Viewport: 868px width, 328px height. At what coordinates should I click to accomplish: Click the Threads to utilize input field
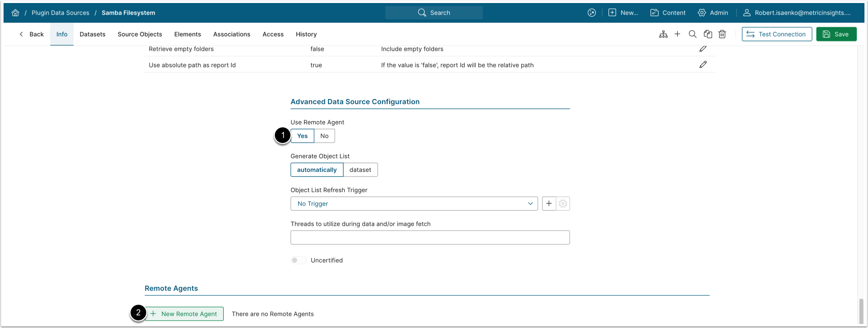click(x=430, y=238)
